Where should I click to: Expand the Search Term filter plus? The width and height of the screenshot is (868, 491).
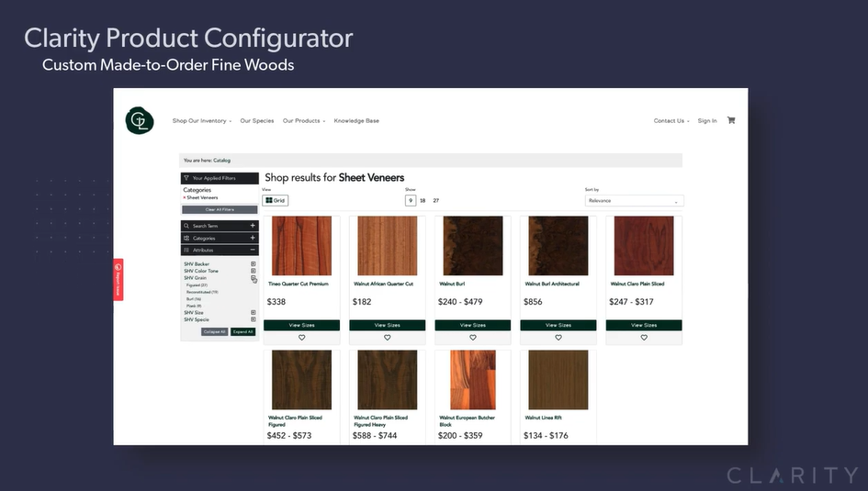[x=253, y=226]
